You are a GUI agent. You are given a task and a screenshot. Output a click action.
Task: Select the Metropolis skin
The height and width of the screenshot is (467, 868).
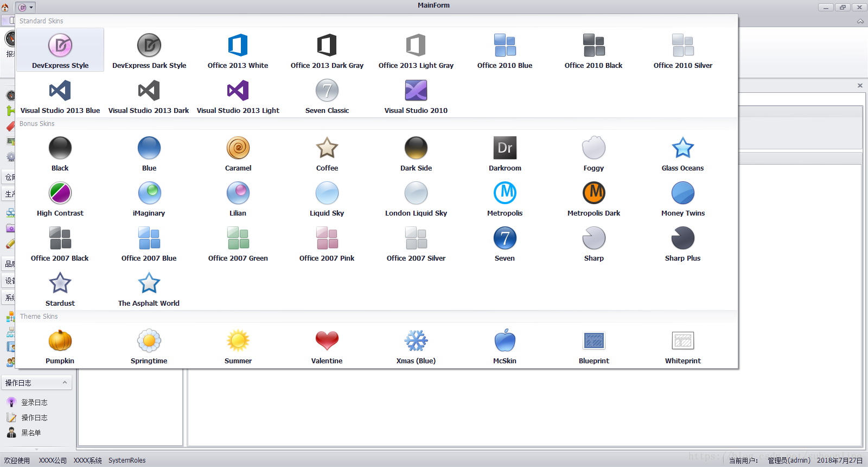(x=505, y=198)
